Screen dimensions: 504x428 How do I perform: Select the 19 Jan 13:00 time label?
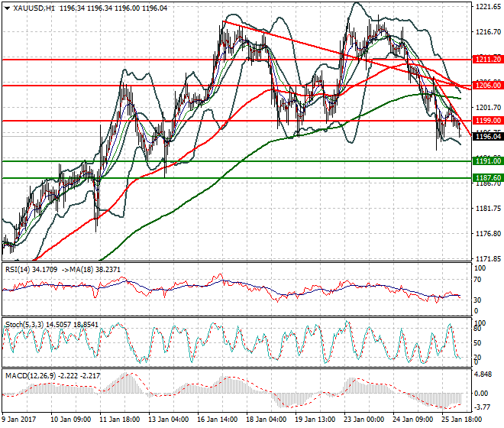pos(315,420)
